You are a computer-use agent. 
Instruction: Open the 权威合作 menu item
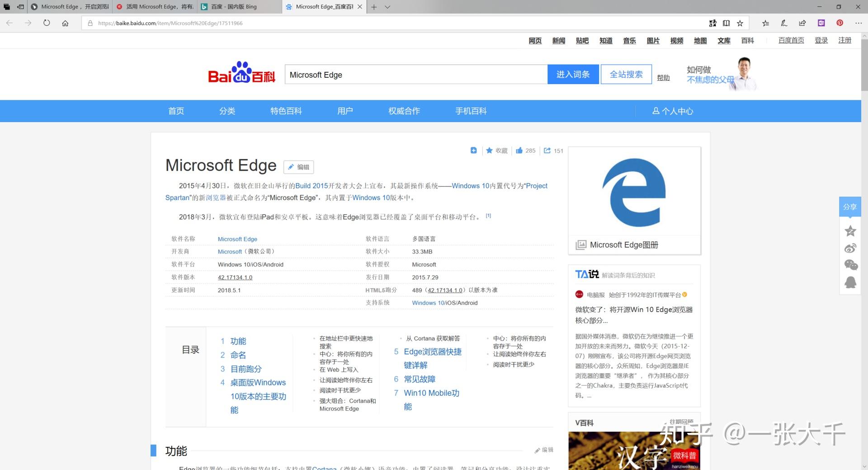(x=404, y=111)
